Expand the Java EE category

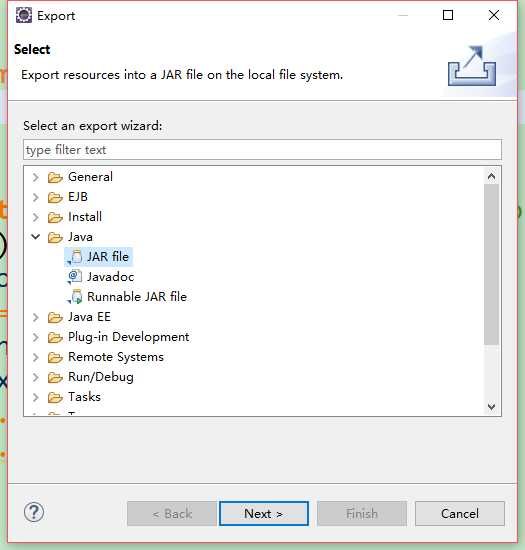coord(35,317)
